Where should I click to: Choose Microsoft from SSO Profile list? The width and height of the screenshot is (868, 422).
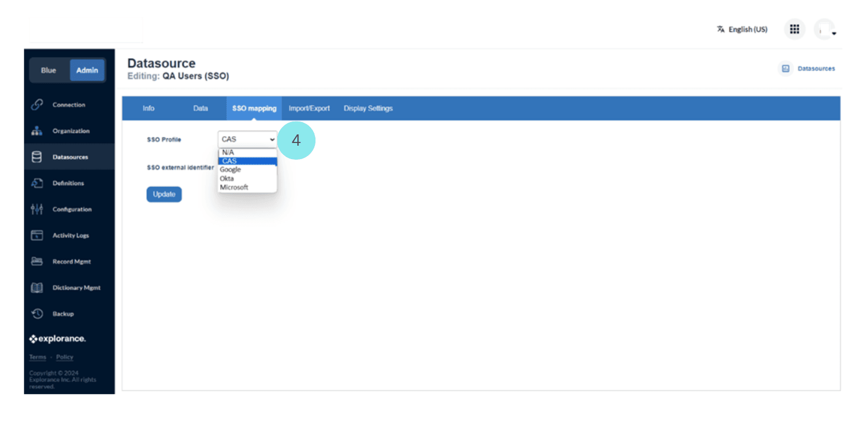click(x=247, y=187)
